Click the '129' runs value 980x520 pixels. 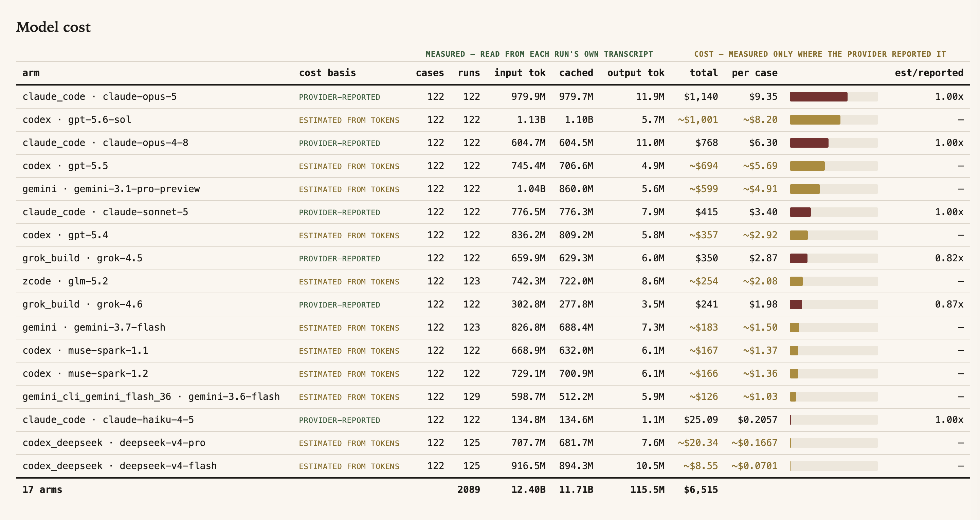tap(471, 397)
